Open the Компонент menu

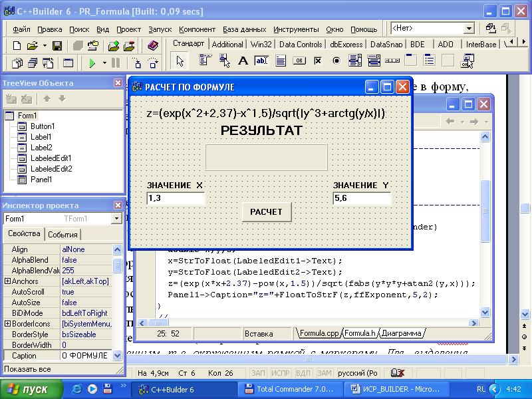point(197,29)
